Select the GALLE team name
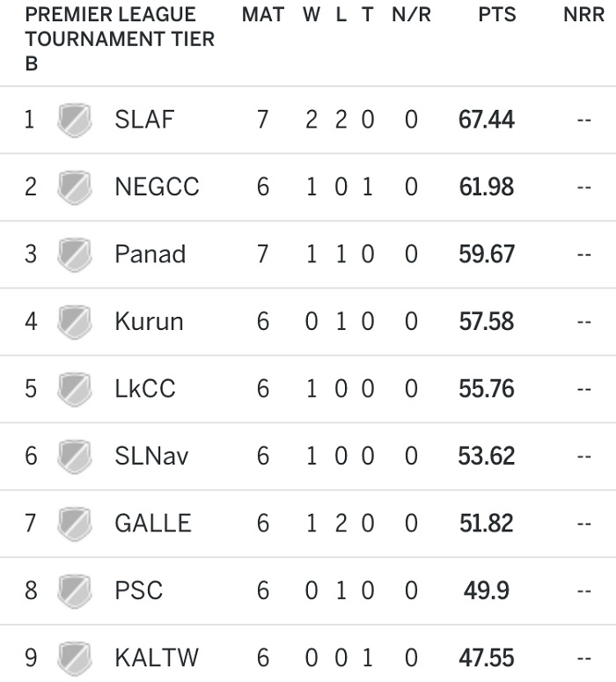The image size is (616, 682). (153, 523)
